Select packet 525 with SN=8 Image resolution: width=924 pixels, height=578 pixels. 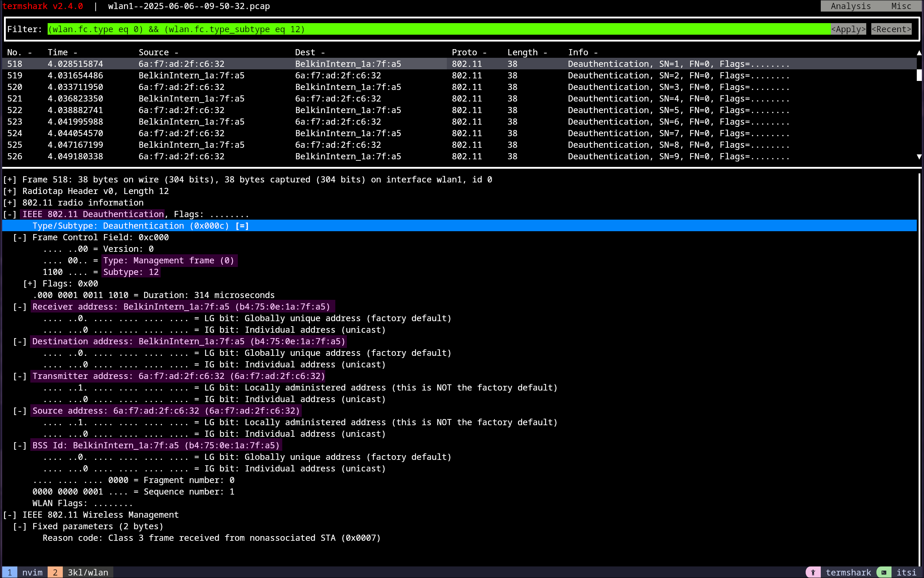[459, 145]
